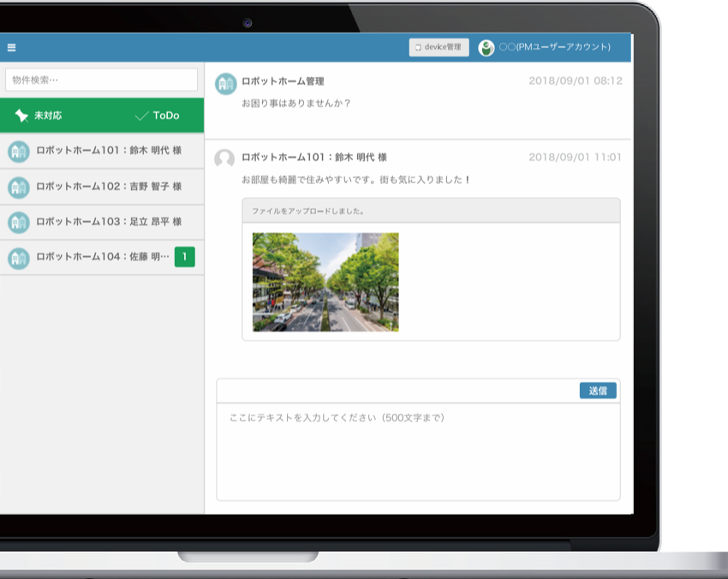Open ロボットホーム102：吉野 智子 様 conversation
728x579 pixels.
[x=102, y=187]
